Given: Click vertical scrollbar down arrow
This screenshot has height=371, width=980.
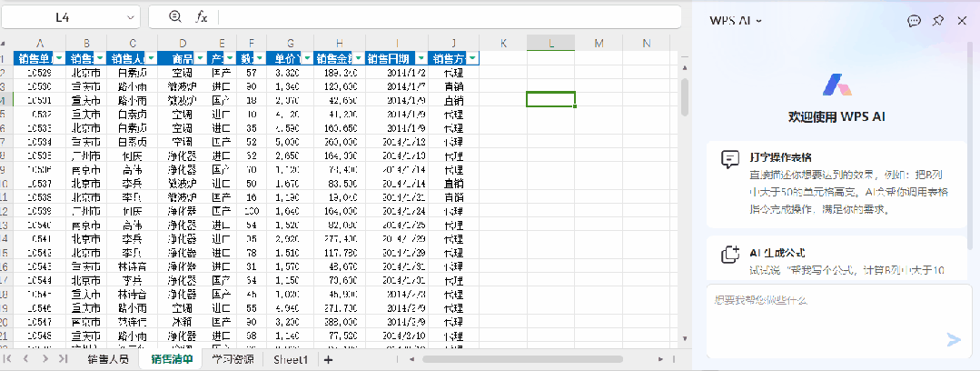Looking at the screenshot, I should click(685, 338).
